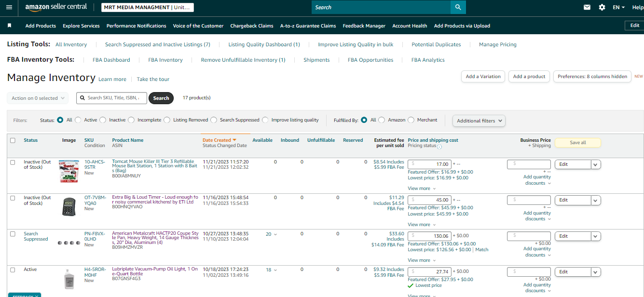
Task: Open Explore Services in the navigation bar
Action: tap(81, 26)
